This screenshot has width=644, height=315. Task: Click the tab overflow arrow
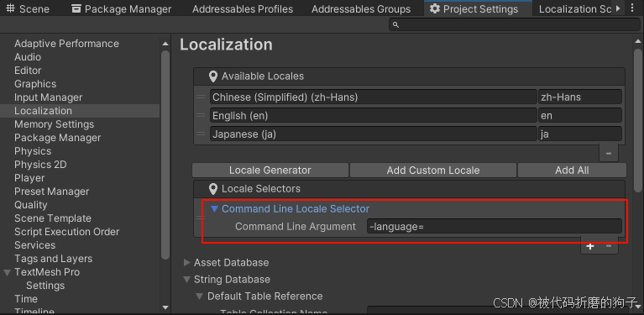click(618, 8)
